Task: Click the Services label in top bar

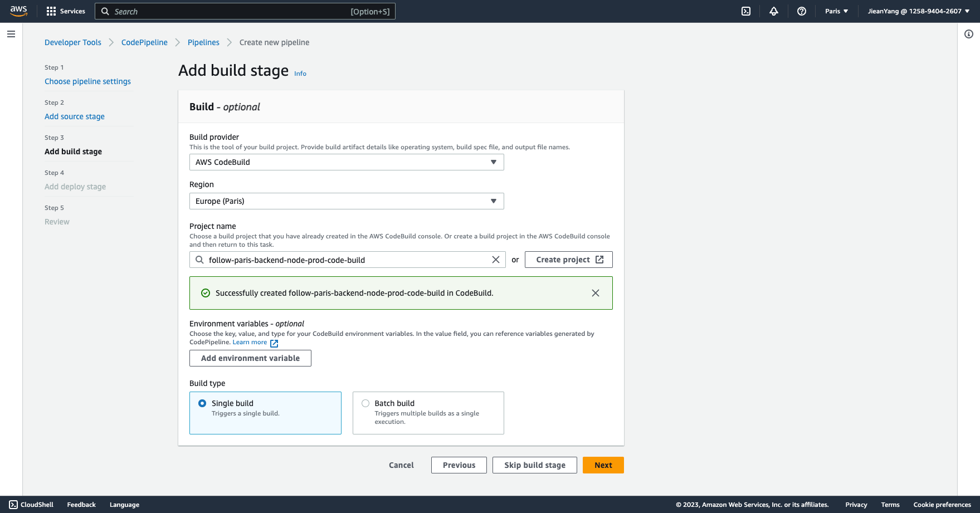Action: click(x=72, y=11)
